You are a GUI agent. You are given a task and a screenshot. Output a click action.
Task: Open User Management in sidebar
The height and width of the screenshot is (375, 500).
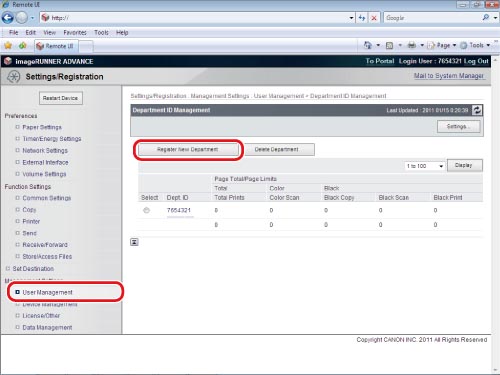pyautogui.click(x=47, y=292)
